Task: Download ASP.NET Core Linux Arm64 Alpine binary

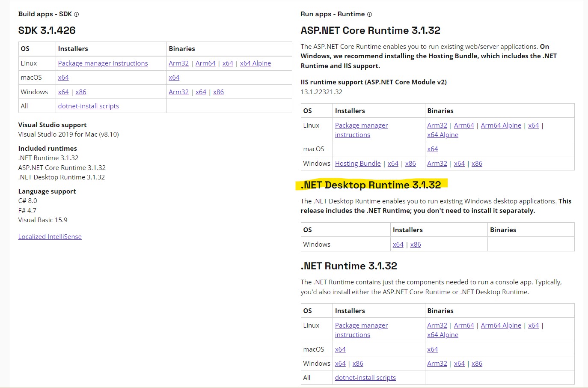Action: tap(501, 125)
